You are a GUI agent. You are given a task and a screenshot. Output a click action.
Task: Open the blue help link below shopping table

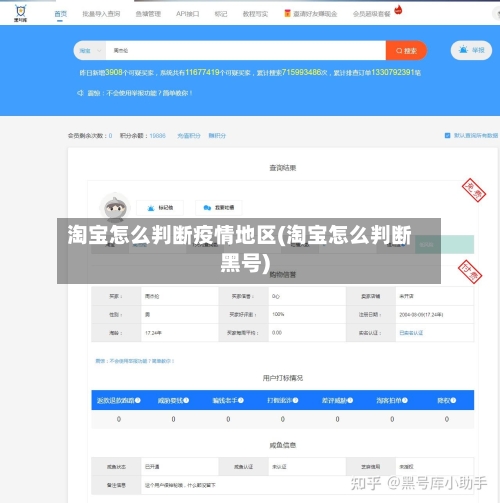pos(135,361)
